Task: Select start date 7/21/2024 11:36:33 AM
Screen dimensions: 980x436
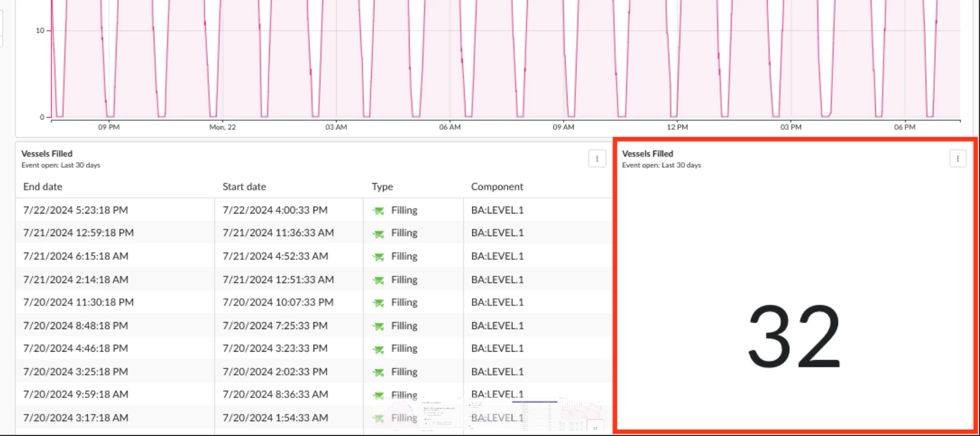Action: 278,233
